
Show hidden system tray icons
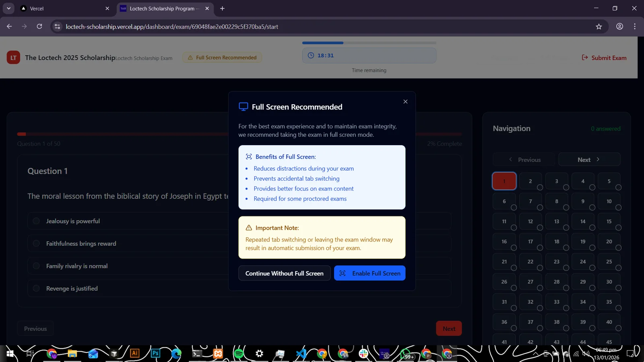pyautogui.click(x=536, y=354)
